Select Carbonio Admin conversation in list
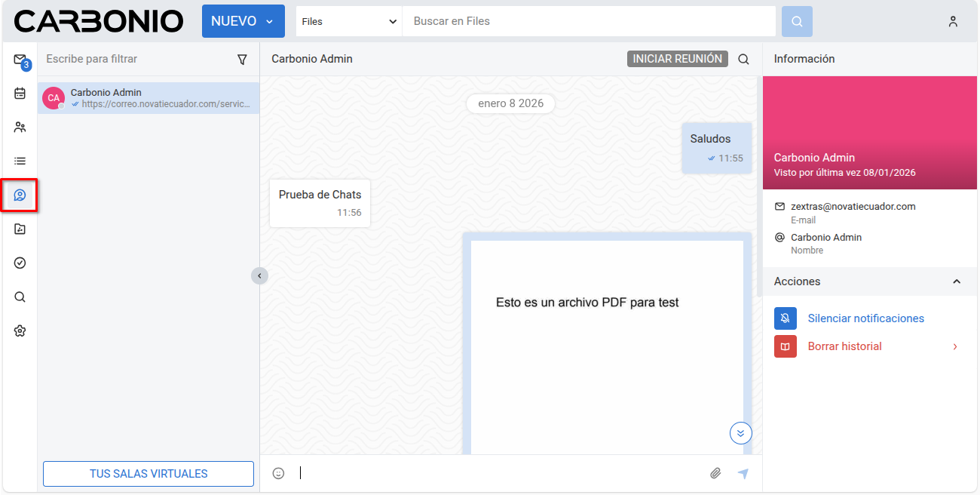The image size is (980, 495). (x=149, y=98)
